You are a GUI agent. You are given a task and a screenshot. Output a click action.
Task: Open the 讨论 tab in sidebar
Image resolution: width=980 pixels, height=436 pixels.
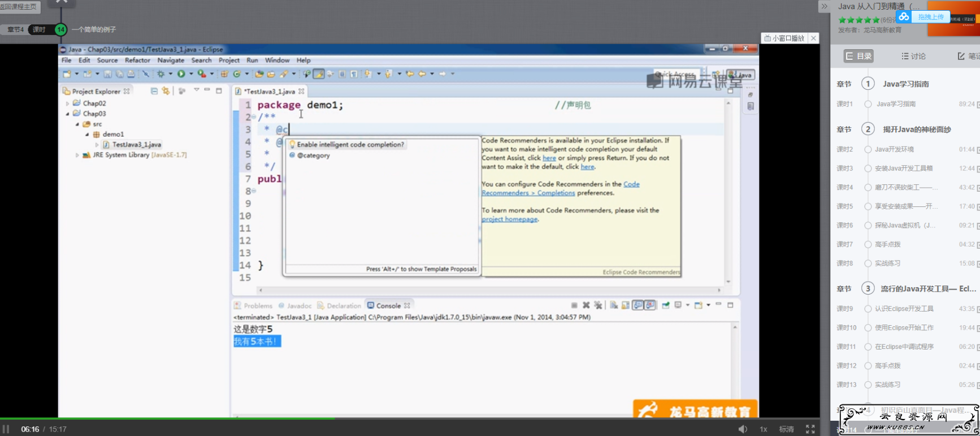coord(914,56)
